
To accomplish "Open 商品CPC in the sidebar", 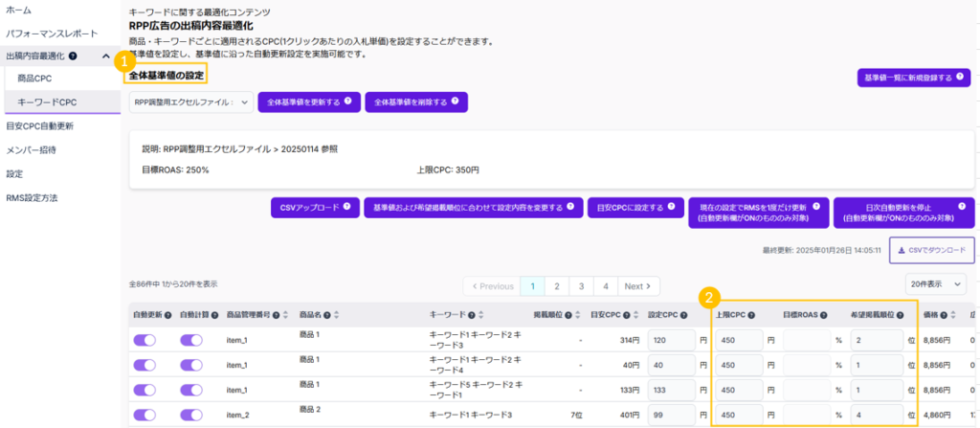I will tap(34, 79).
